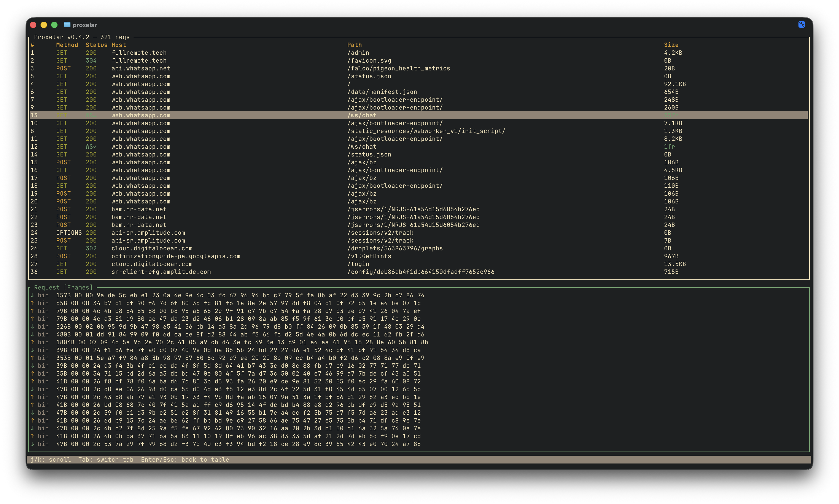839x504 pixels.
Task: Click the Method column header
Action: coord(67,44)
